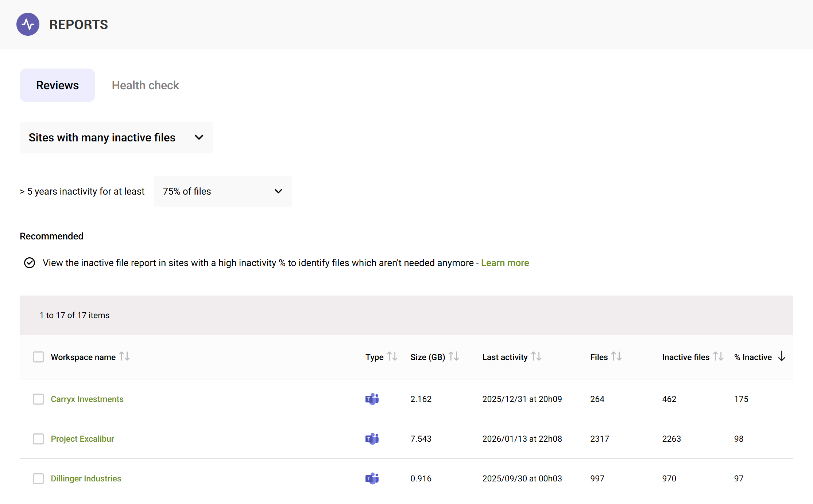
Task: Click Teams icon for Carryx Investments
Action: [x=372, y=399]
